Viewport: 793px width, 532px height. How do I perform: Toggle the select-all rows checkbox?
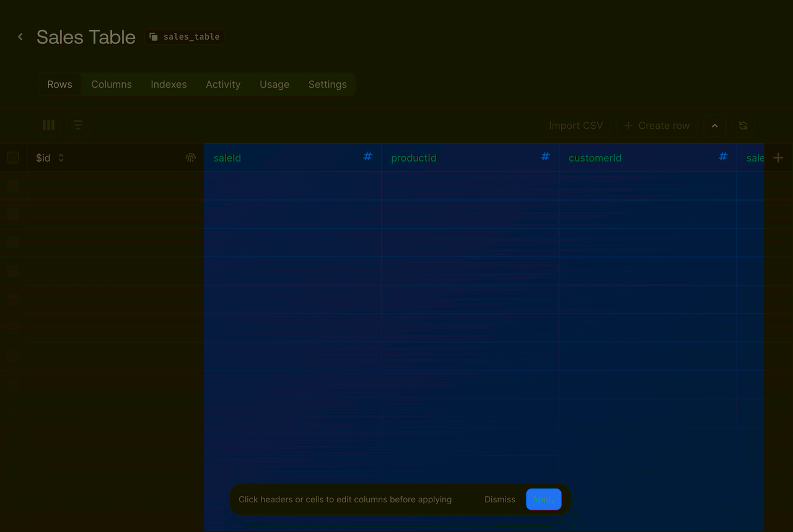(13, 157)
